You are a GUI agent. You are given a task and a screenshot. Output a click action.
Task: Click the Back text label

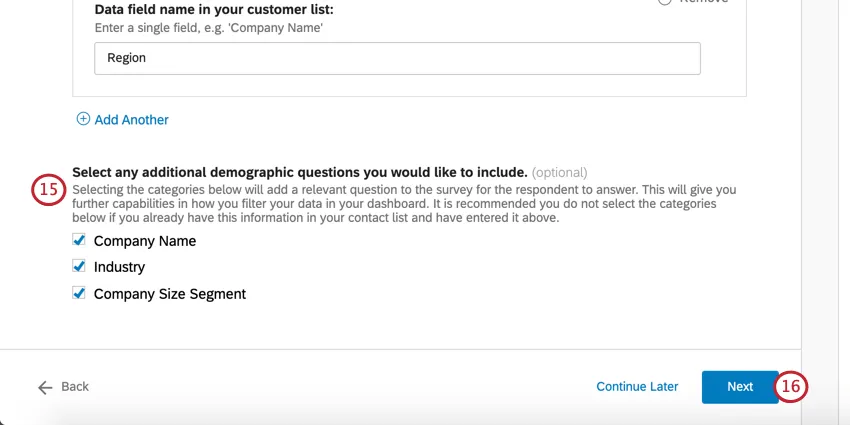[x=75, y=387]
